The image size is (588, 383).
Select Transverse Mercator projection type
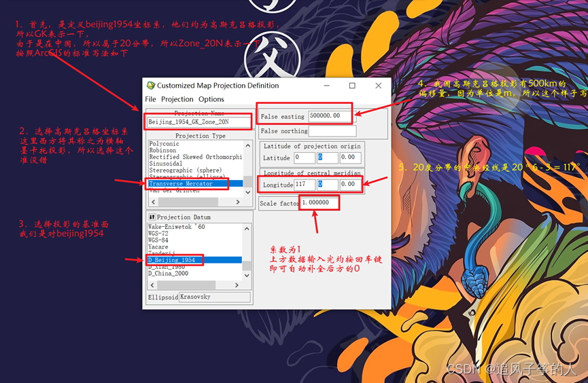click(x=196, y=183)
